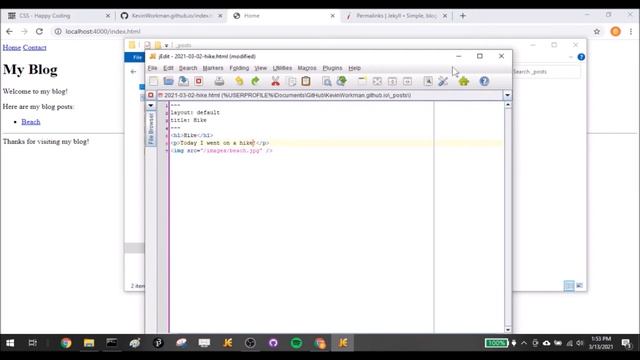Open the Help menu in jEdit
This screenshot has width=640, height=360.
[x=354, y=68]
